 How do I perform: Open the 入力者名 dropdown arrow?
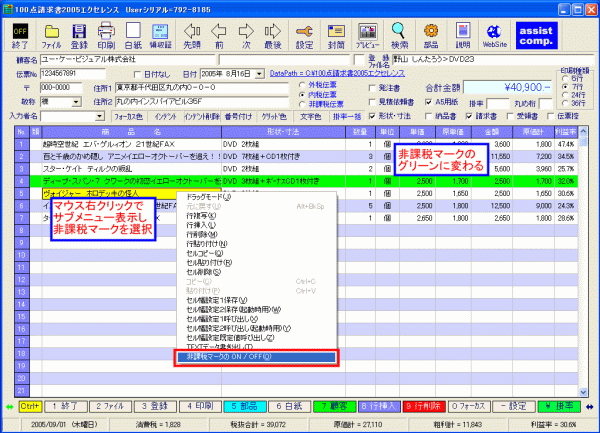(x=99, y=116)
